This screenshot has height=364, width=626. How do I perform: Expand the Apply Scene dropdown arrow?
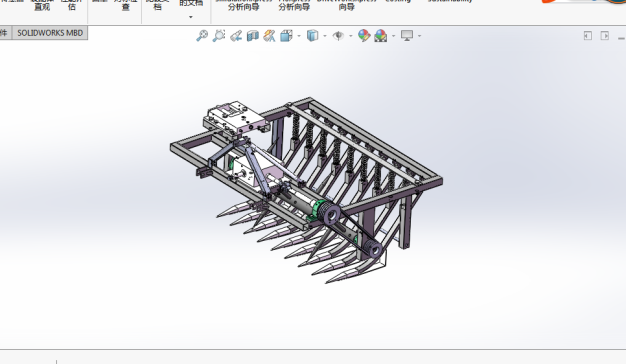[x=393, y=36]
